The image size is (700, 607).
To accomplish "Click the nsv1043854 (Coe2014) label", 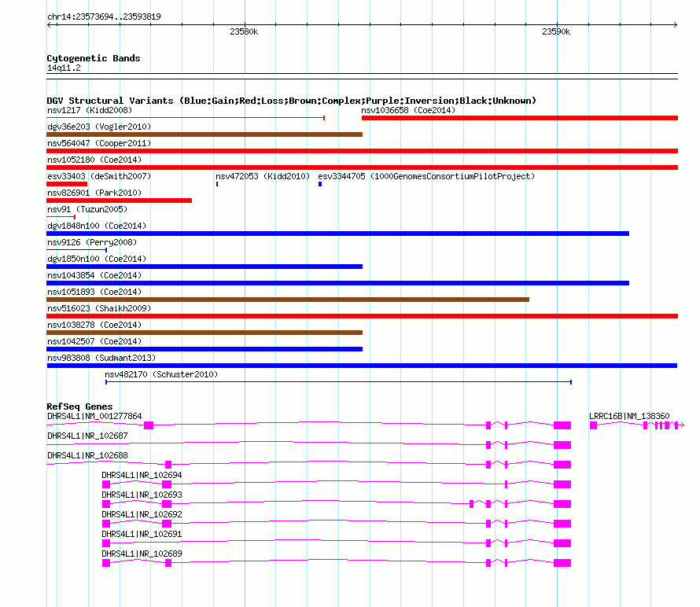I will tap(94, 275).
